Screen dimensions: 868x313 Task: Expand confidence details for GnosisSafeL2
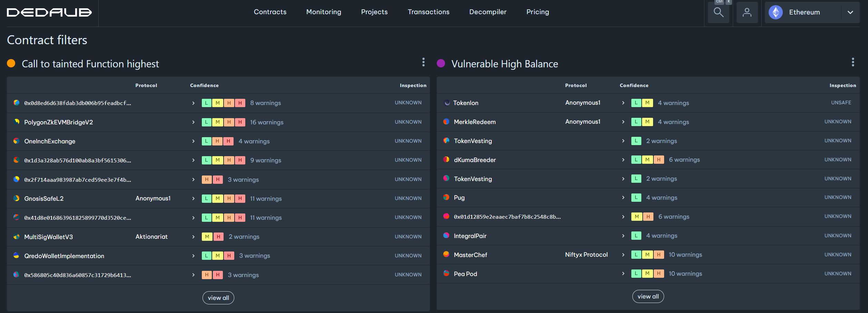tap(193, 199)
